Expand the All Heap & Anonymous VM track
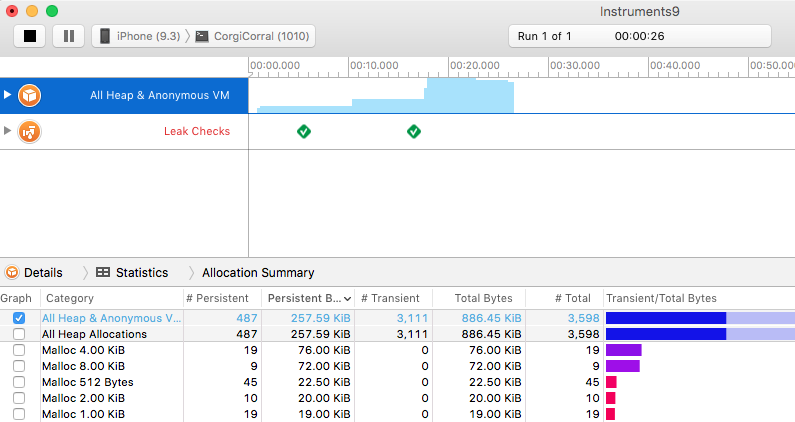 tap(7, 95)
